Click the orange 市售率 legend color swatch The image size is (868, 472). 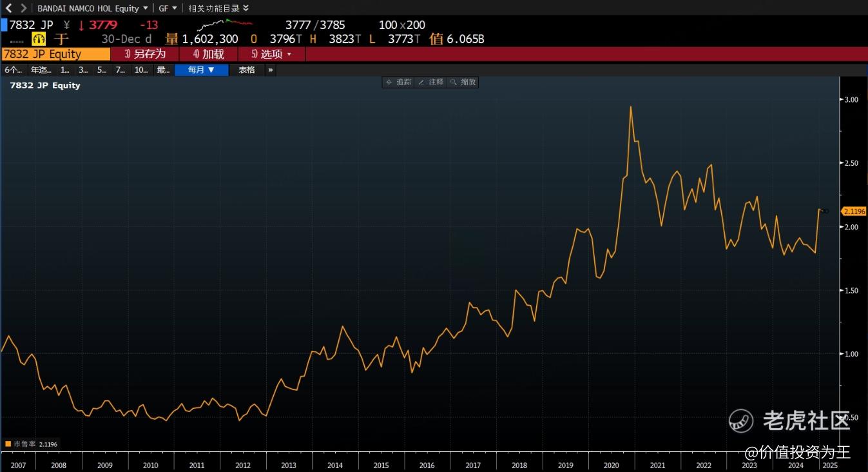[x=8, y=444]
